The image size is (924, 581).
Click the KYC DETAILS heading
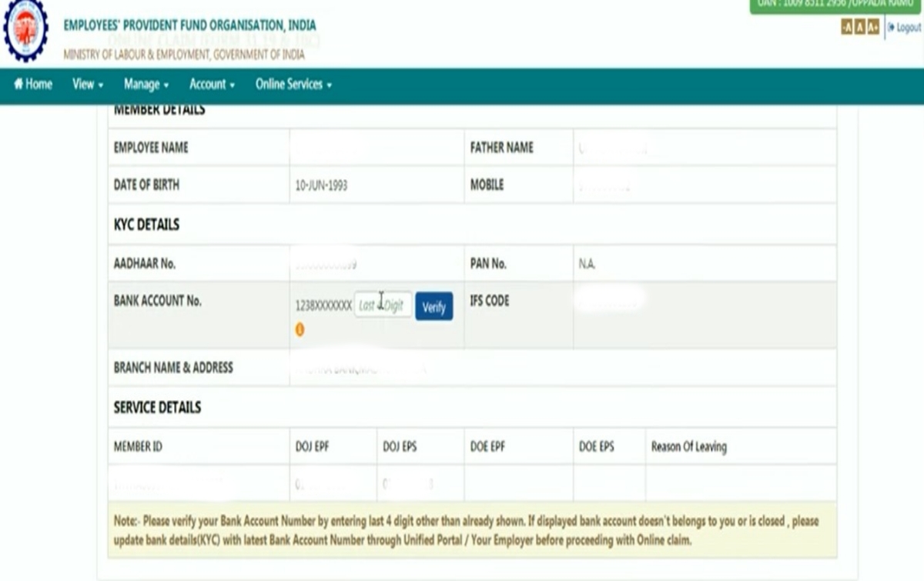coord(146,225)
